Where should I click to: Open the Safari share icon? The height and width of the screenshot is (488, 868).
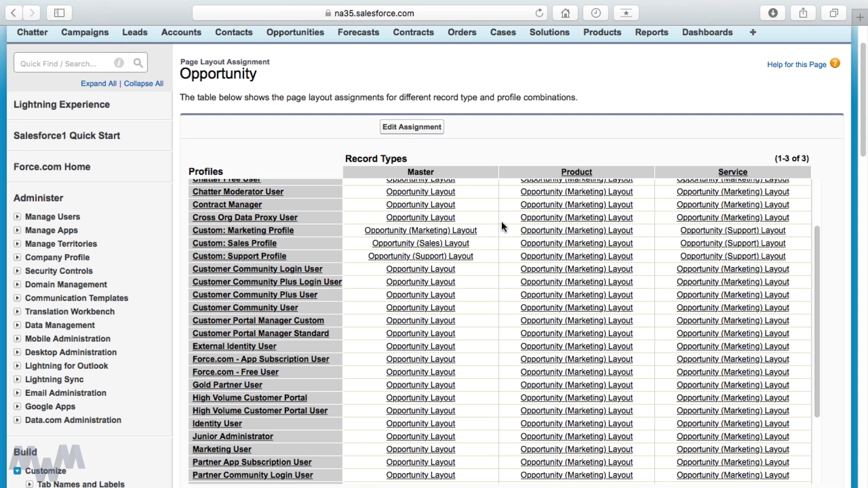tap(803, 13)
